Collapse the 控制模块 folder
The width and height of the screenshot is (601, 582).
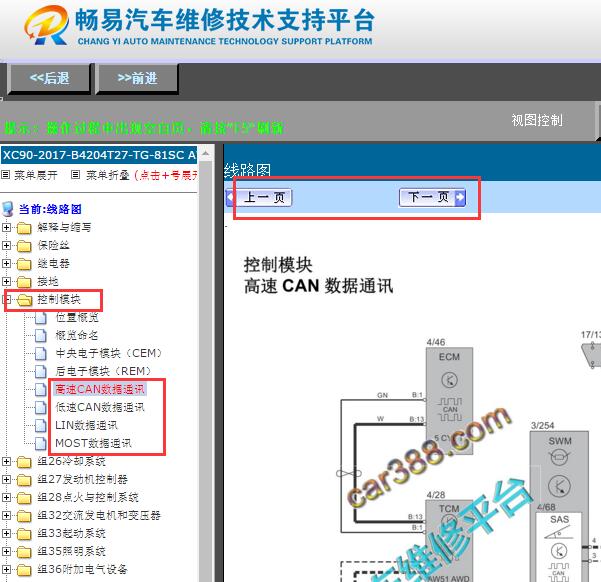6,299
